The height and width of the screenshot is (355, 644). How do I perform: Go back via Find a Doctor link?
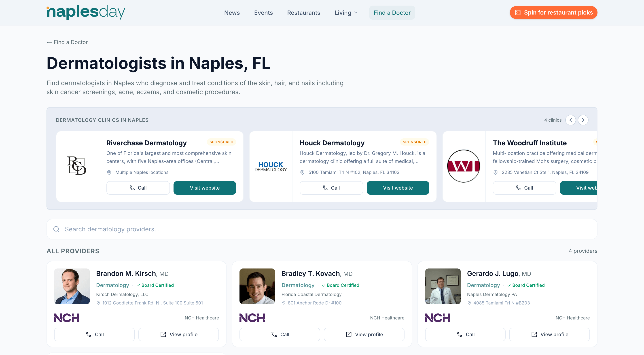67,42
